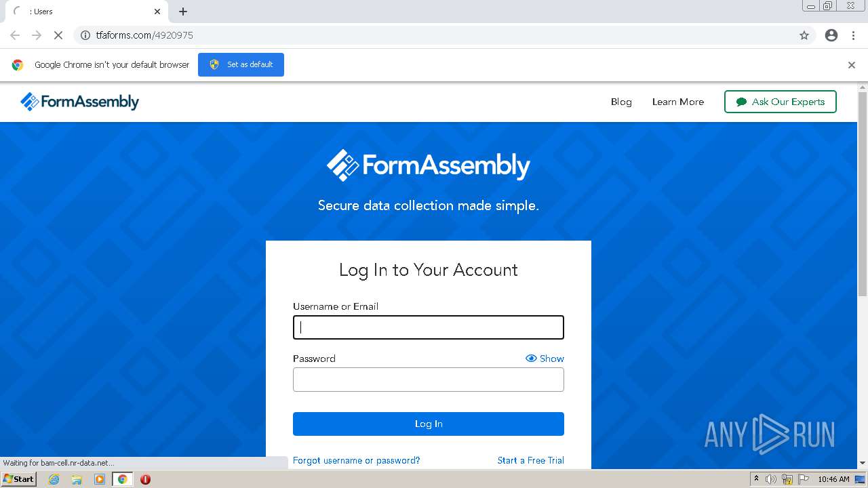Image resolution: width=868 pixels, height=488 pixels.
Task: Toggle Show password visibility
Action: [545, 359]
